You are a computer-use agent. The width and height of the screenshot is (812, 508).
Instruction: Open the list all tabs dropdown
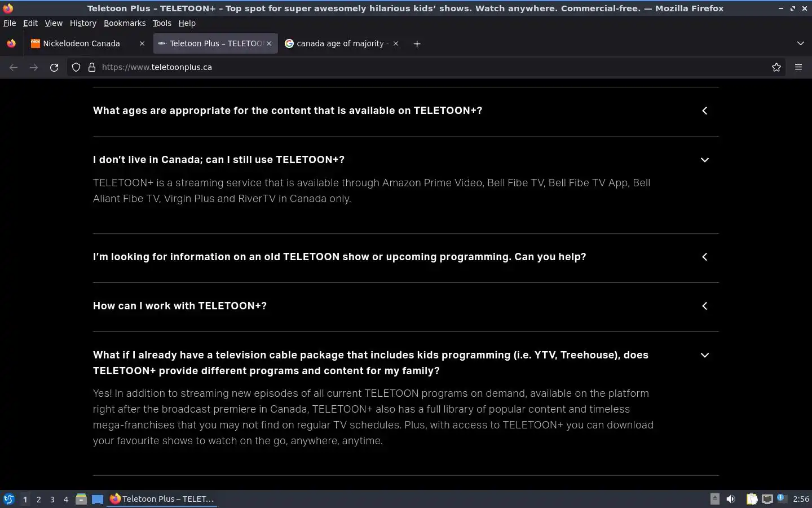(x=801, y=43)
